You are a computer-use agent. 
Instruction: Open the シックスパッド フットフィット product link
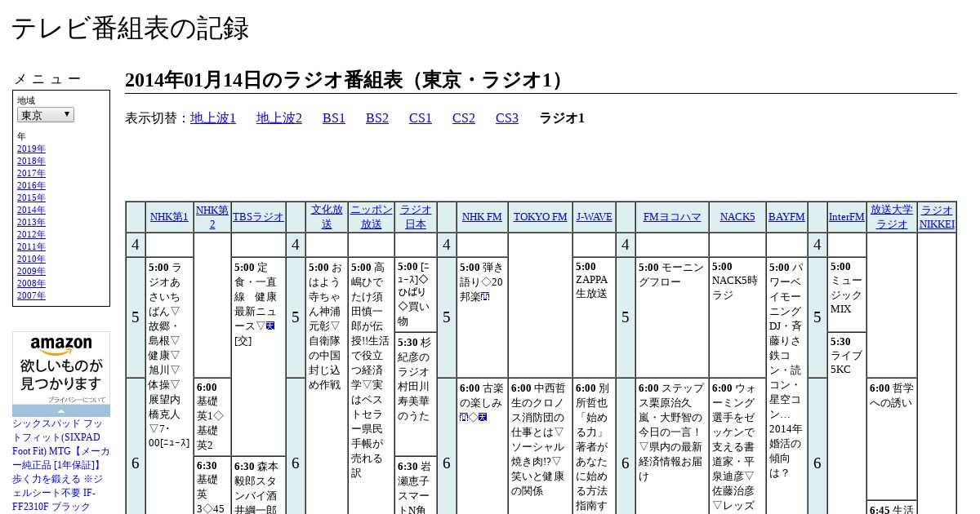point(61,465)
